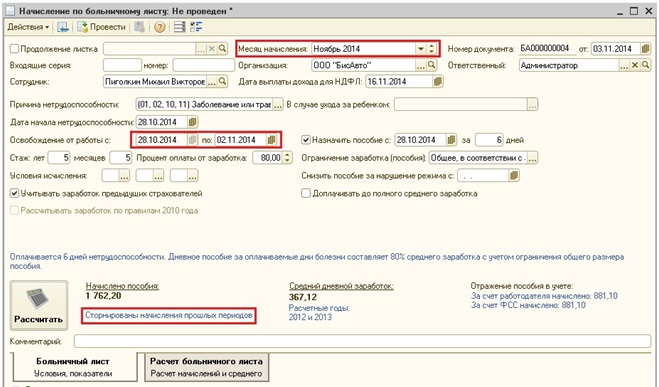Click the list view icon in toolbar
This screenshot has height=387, width=659.
pos(179,27)
